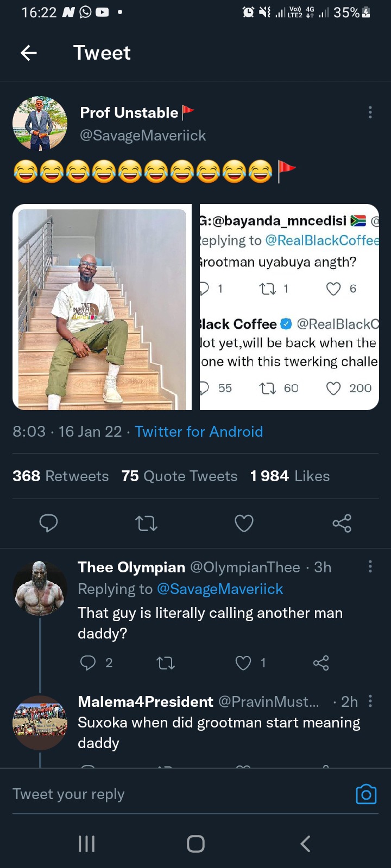Tap the camera icon in reply bar
This screenshot has height=868, width=391.
coord(366,794)
